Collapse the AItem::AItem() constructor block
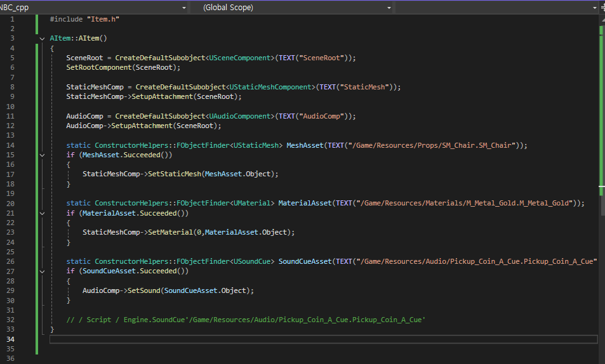This screenshot has height=364, width=605. click(x=42, y=39)
